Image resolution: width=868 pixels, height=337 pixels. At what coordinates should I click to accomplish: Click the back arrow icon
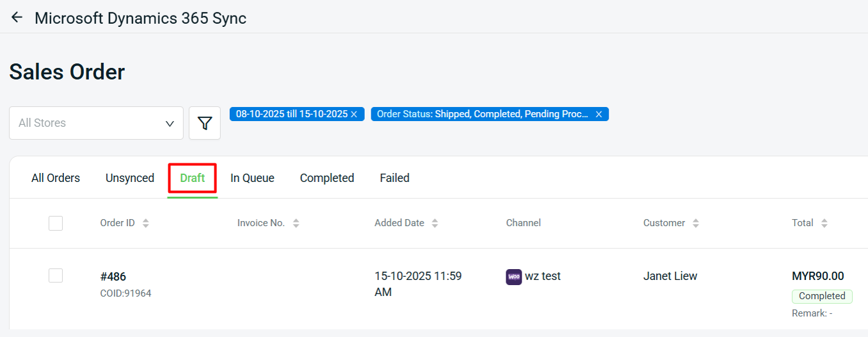(x=17, y=17)
